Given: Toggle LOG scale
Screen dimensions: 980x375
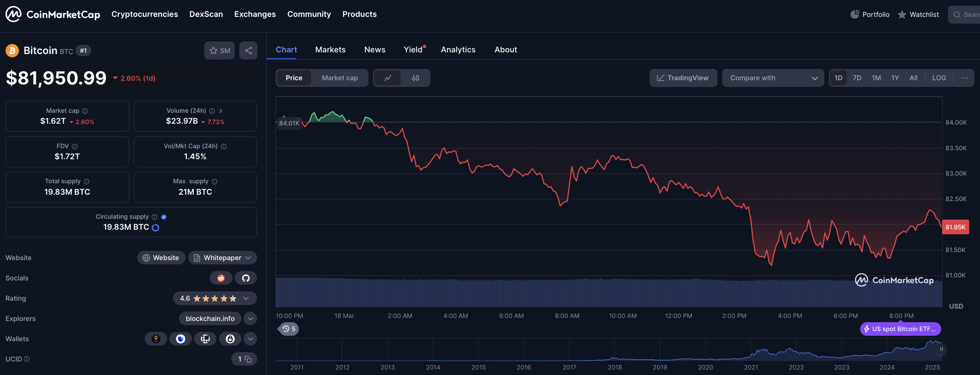Looking at the screenshot, I should pos(939,78).
